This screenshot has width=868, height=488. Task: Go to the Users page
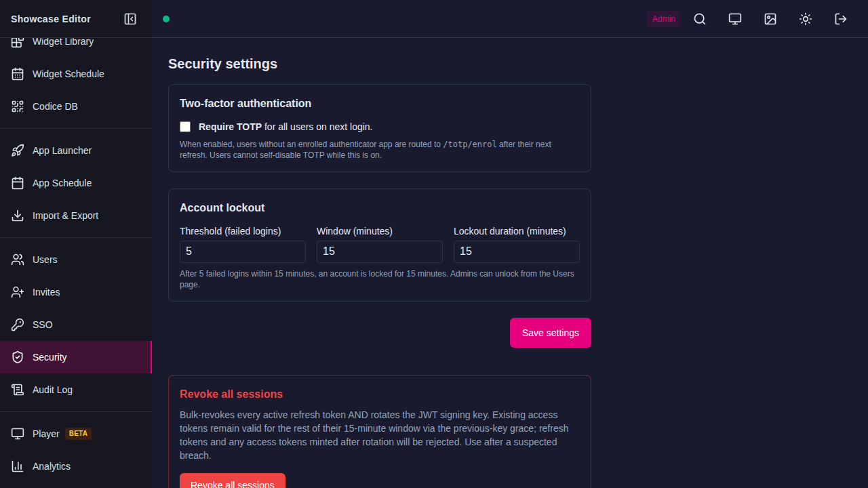click(x=76, y=260)
